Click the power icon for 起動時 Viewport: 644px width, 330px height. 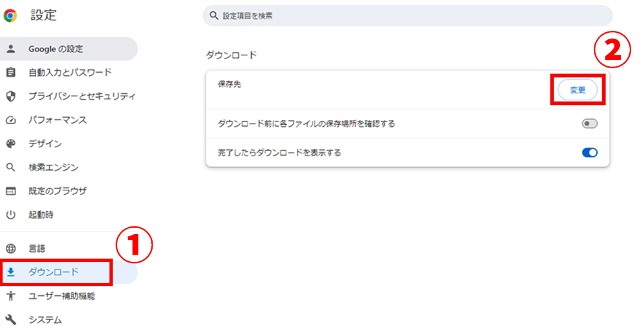point(11,215)
